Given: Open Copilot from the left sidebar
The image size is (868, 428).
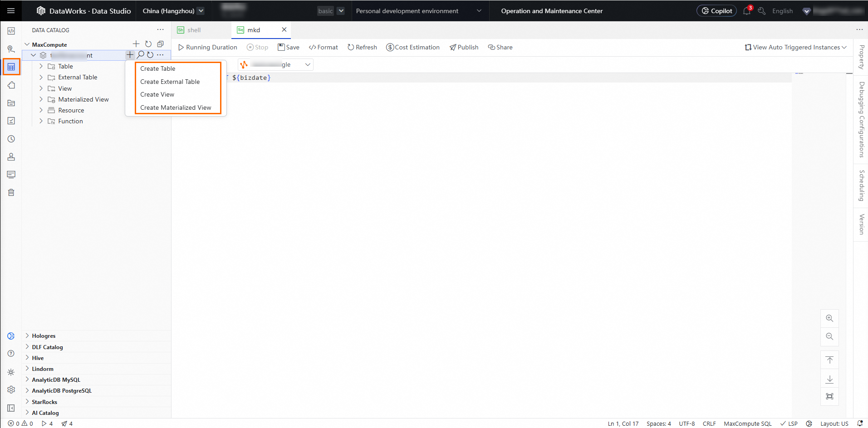Looking at the screenshot, I should coord(11,336).
